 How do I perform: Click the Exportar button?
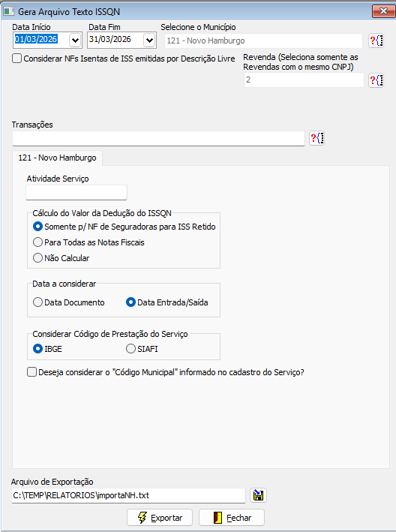pos(160,518)
